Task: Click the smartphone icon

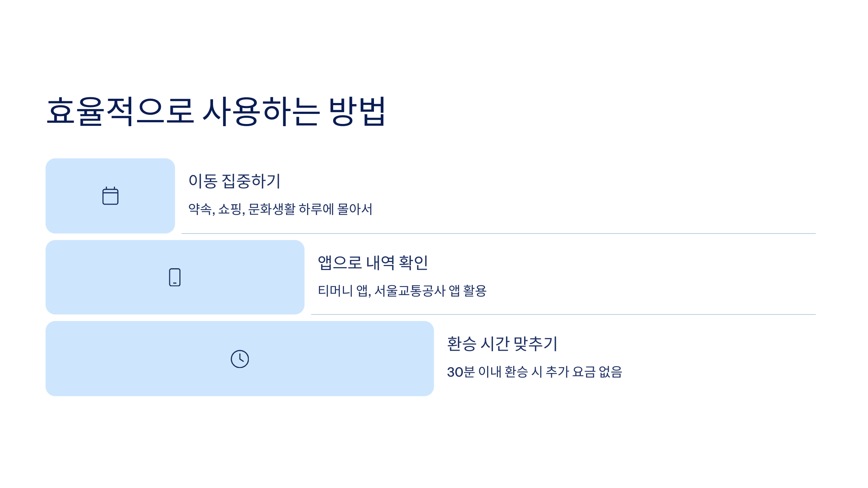Action: (x=175, y=277)
